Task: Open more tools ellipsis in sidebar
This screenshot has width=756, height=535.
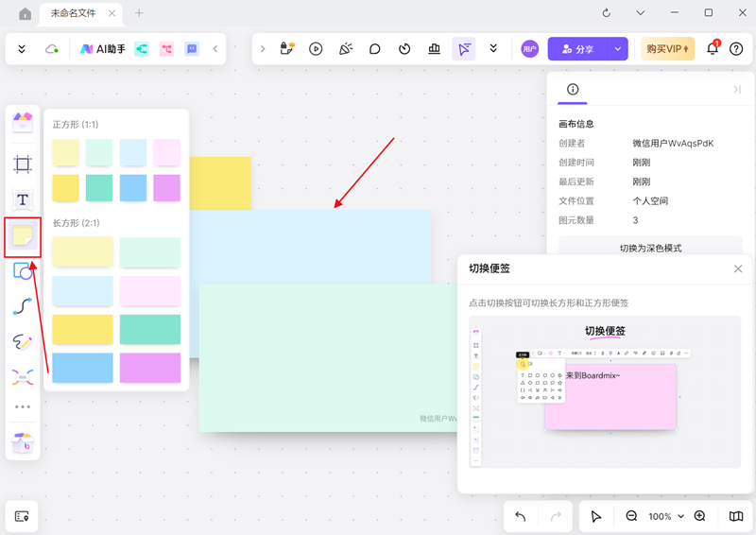Action: pyautogui.click(x=23, y=406)
